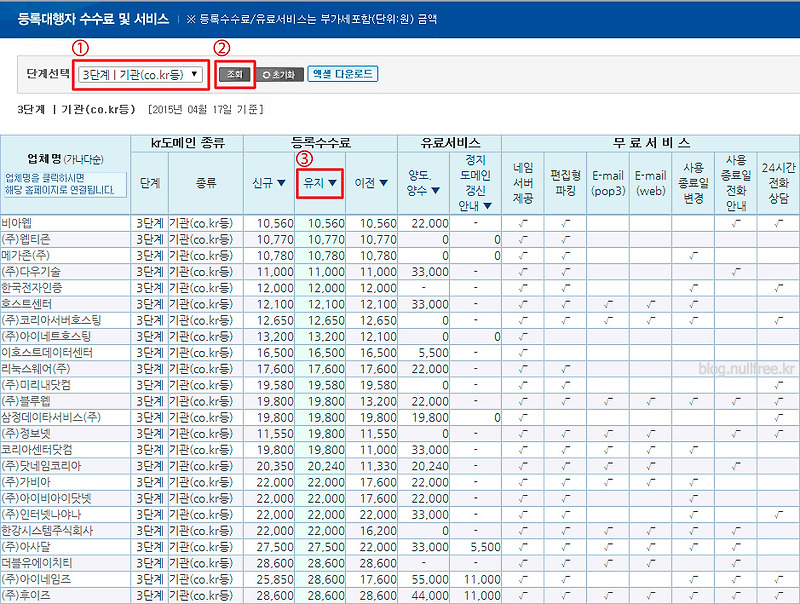Click the 편집형 파킹 column header
This screenshot has width=800, height=604.
click(x=565, y=183)
